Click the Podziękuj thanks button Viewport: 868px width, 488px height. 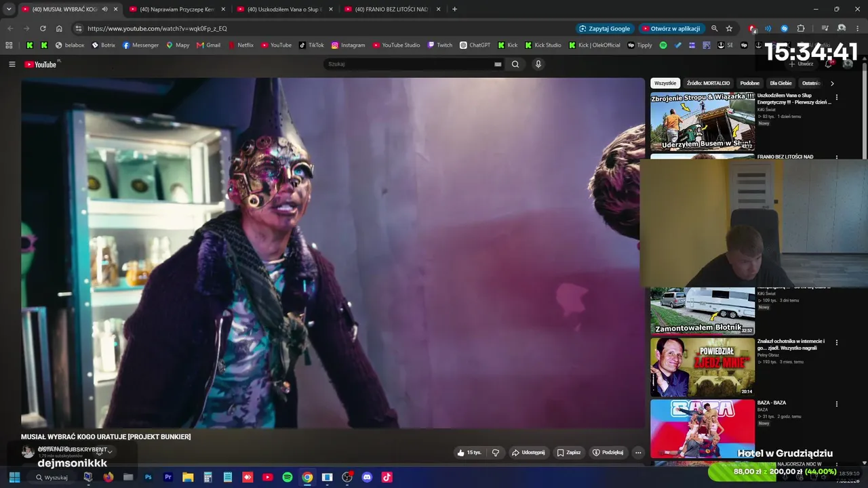[x=608, y=453]
